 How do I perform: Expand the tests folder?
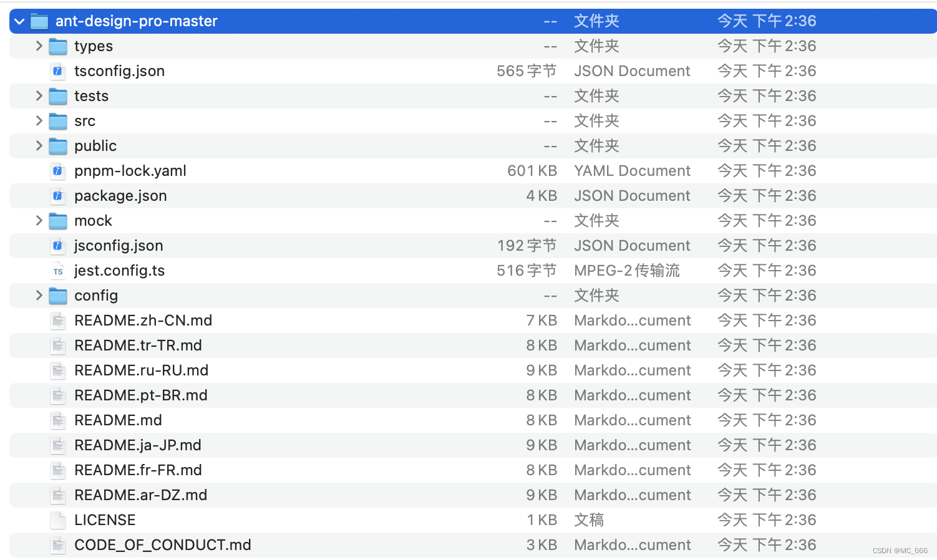39,96
